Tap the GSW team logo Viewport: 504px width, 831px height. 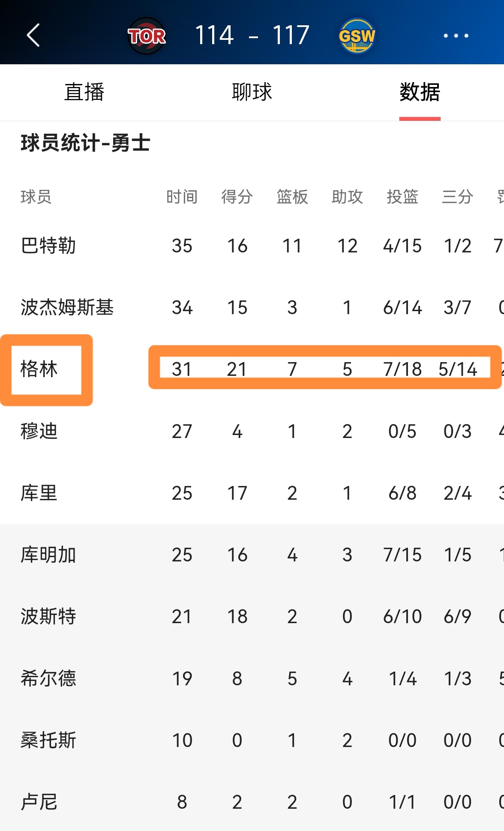357,36
